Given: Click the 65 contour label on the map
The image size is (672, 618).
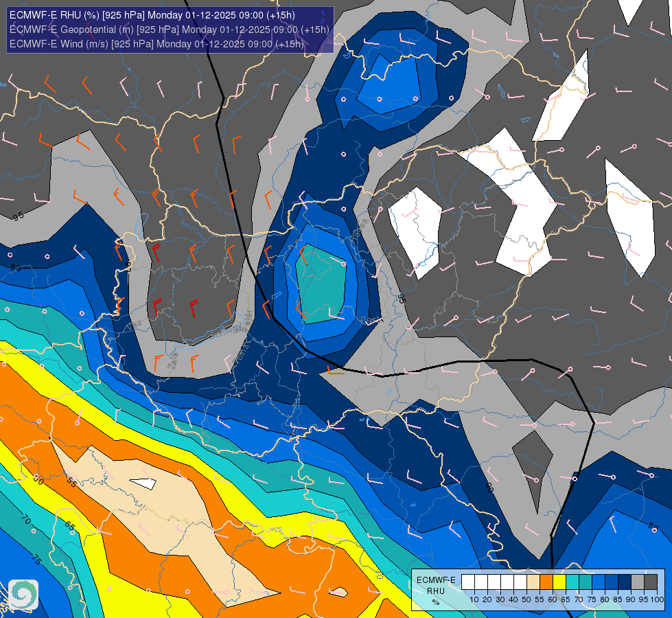Looking at the screenshot, I should tap(70, 525).
